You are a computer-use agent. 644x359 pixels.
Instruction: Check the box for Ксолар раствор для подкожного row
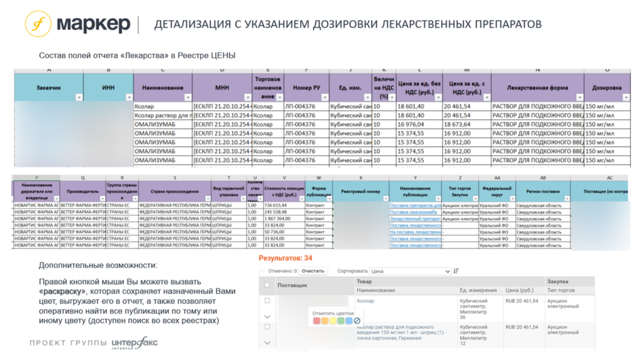(x=267, y=327)
